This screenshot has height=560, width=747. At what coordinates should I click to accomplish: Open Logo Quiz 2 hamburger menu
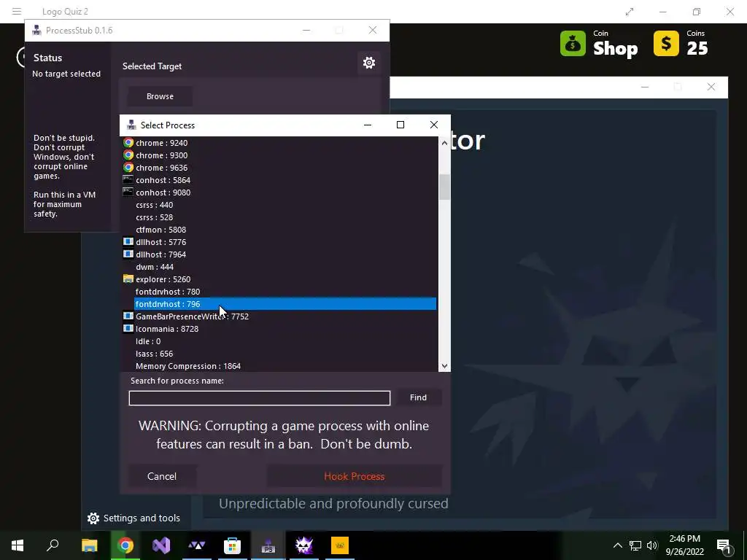click(x=17, y=11)
